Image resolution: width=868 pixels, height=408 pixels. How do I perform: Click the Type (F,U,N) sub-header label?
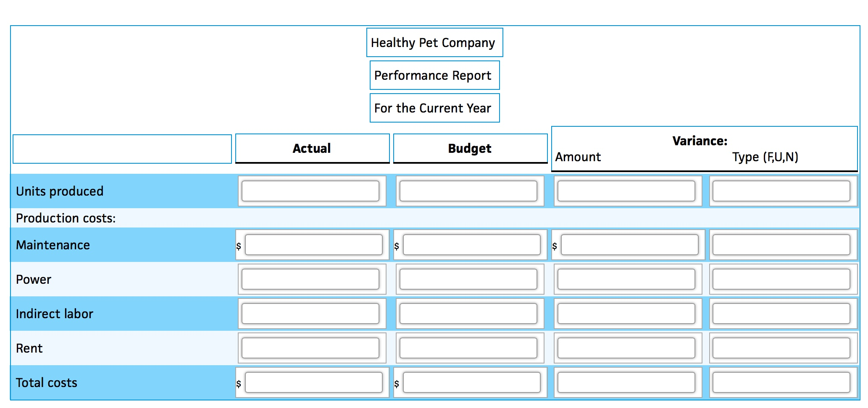(765, 157)
